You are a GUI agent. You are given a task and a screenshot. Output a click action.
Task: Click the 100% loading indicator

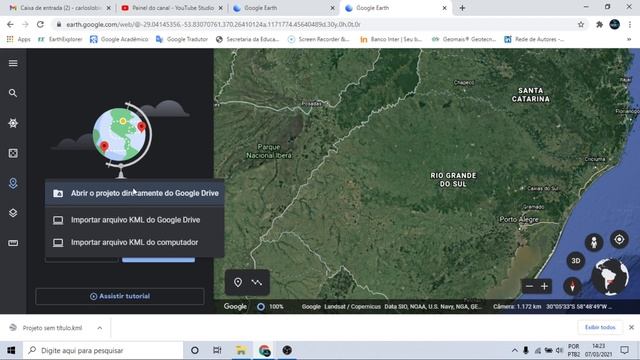tap(270, 307)
